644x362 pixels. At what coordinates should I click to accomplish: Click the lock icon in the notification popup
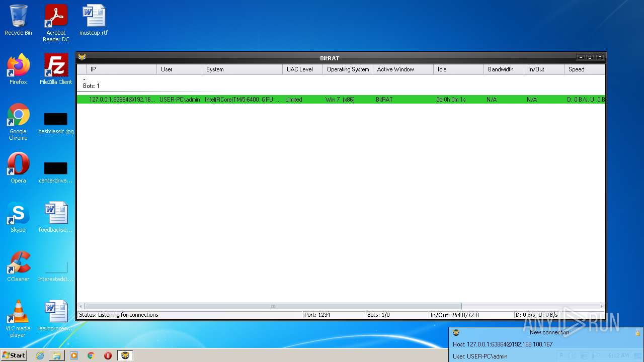(x=637, y=332)
